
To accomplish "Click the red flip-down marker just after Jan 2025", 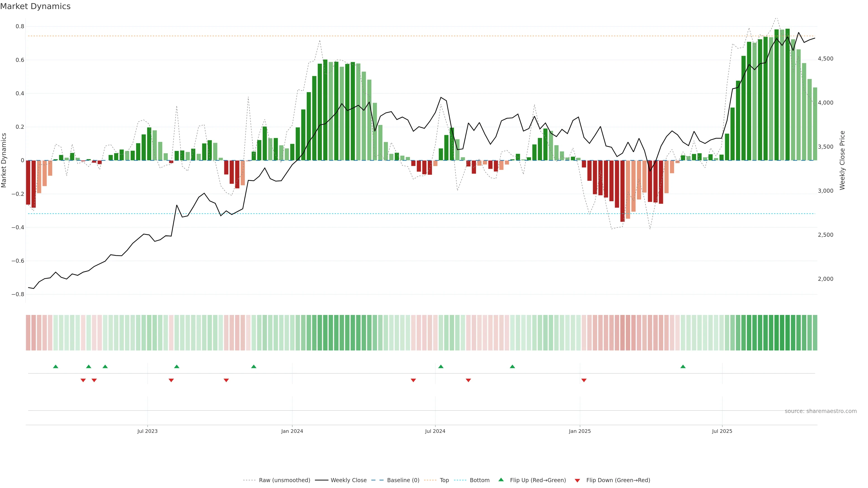I will 584,380.
